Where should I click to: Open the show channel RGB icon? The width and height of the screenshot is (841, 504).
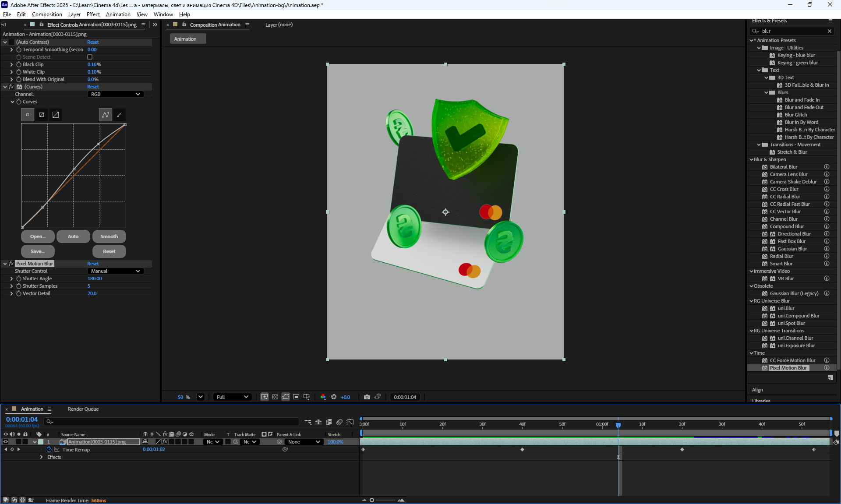point(323,397)
